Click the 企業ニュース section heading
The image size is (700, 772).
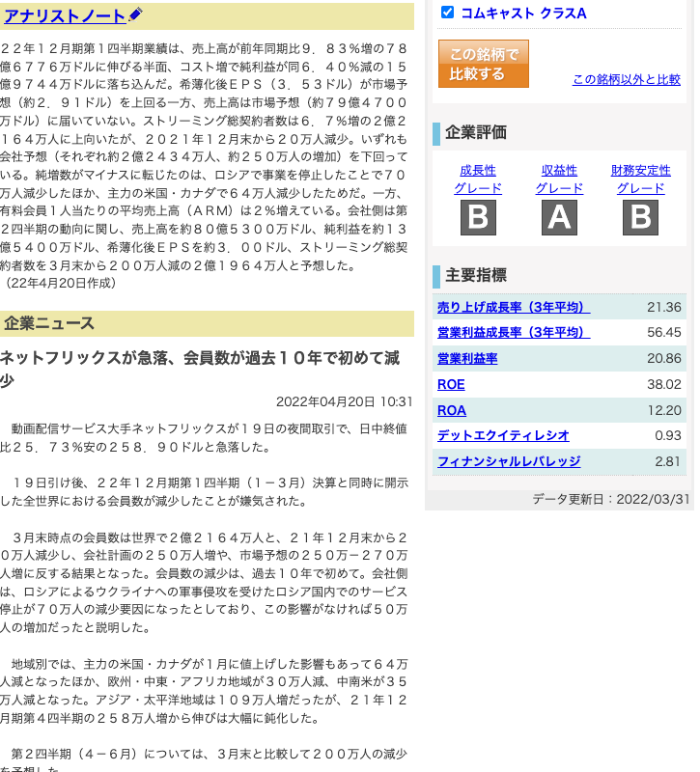click(49, 323)
